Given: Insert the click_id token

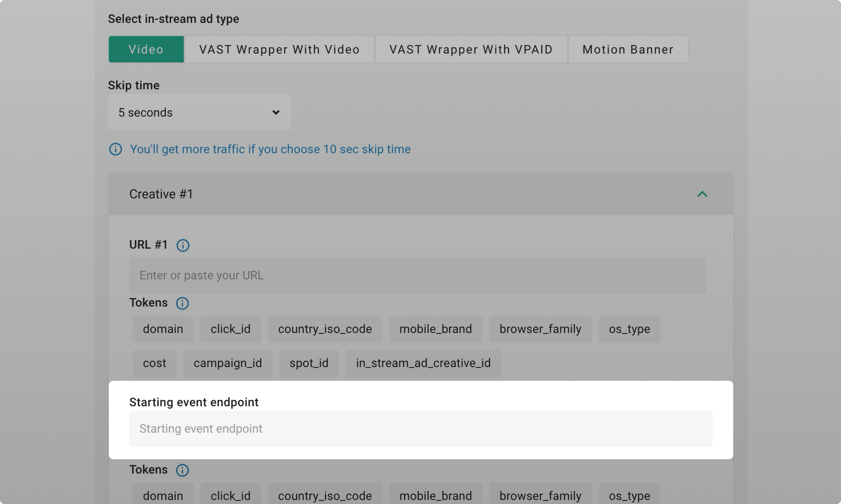Looking at the screenshot, I should tap(230, 329).
